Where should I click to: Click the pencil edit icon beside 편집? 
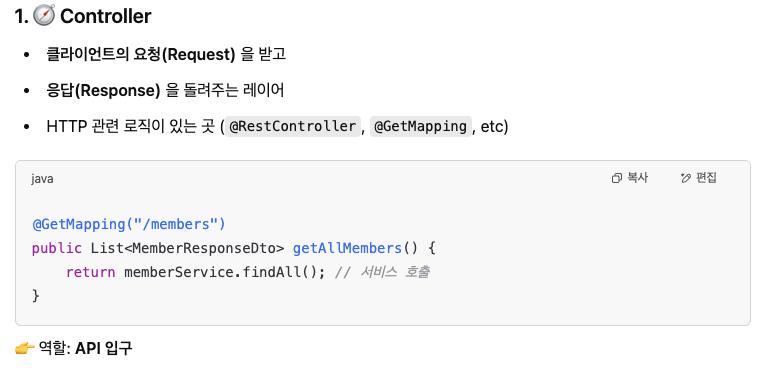(686, 178)
